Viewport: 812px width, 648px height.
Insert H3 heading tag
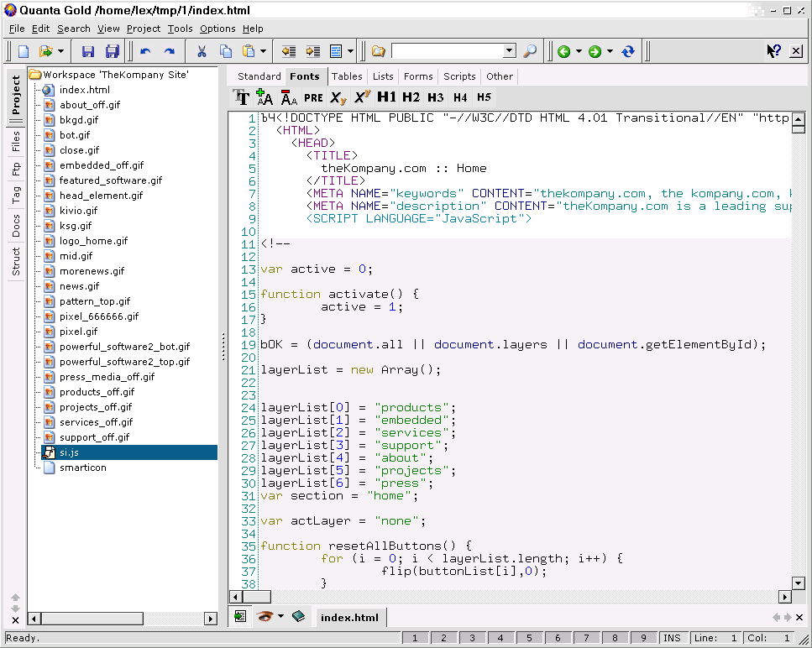tap(436, 97)
